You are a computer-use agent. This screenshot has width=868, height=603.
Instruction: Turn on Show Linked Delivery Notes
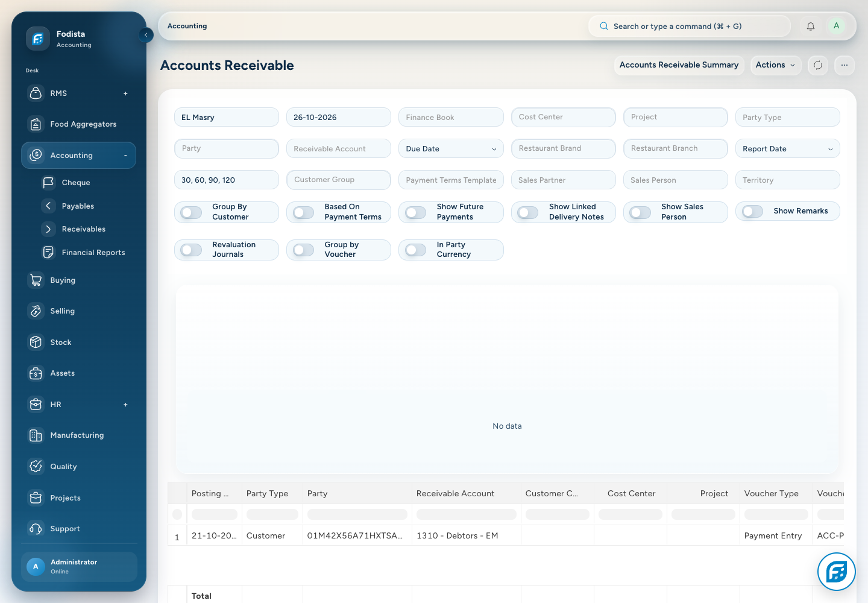[528, 212]
